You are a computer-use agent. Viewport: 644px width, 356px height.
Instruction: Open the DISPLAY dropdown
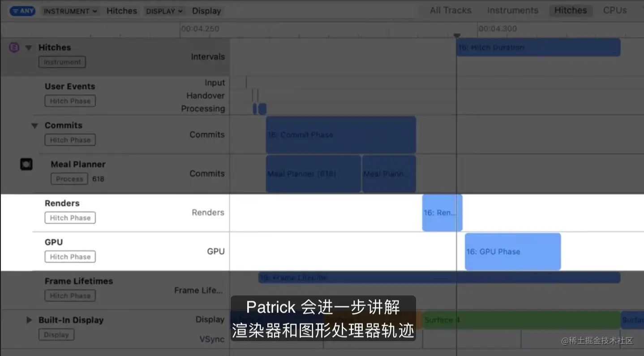(164, 11)
